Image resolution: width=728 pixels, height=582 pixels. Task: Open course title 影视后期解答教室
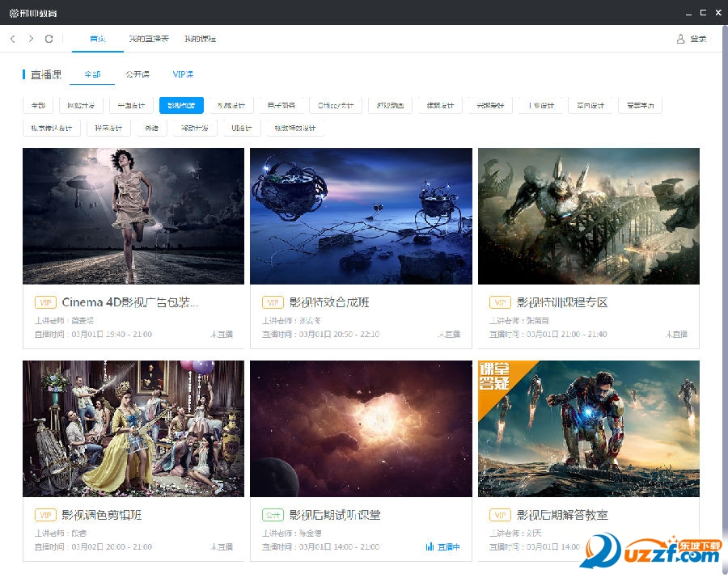click(x=562, y=515)
